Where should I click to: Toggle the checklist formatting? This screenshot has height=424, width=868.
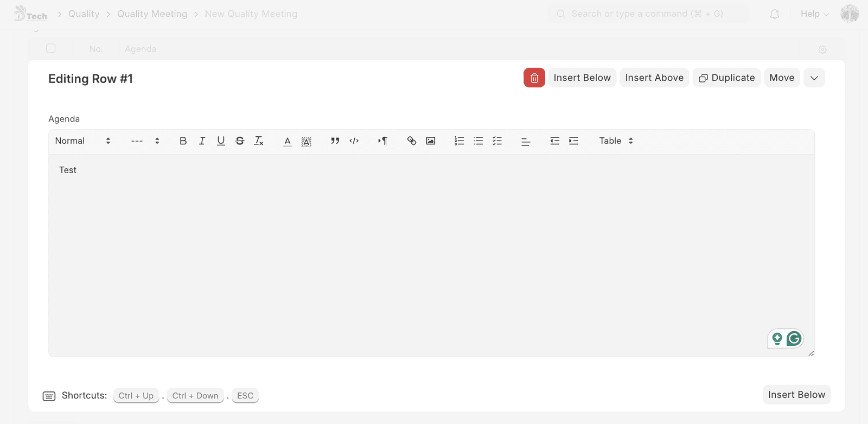pyautogui.click(x=497, y=141)
